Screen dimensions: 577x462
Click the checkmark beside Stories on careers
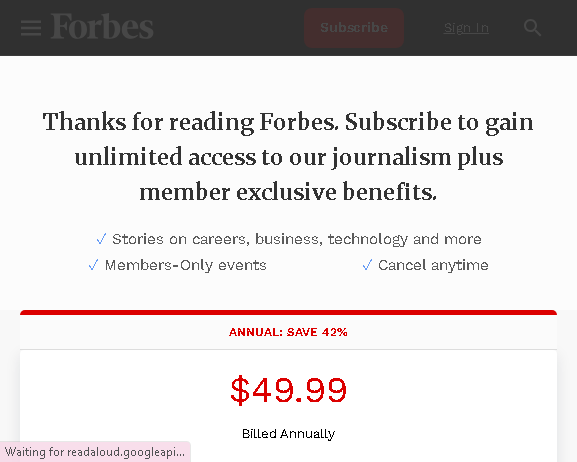(x=101, y=239)
